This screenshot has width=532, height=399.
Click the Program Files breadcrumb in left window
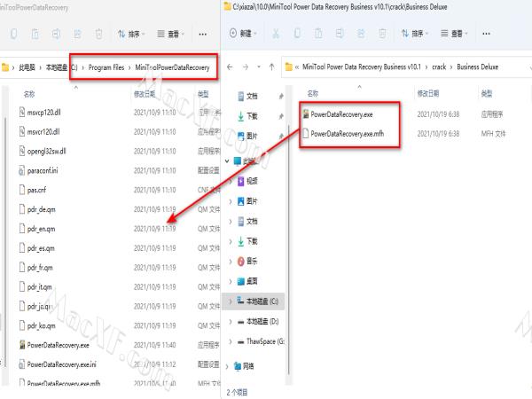click(x=106, y=67)
